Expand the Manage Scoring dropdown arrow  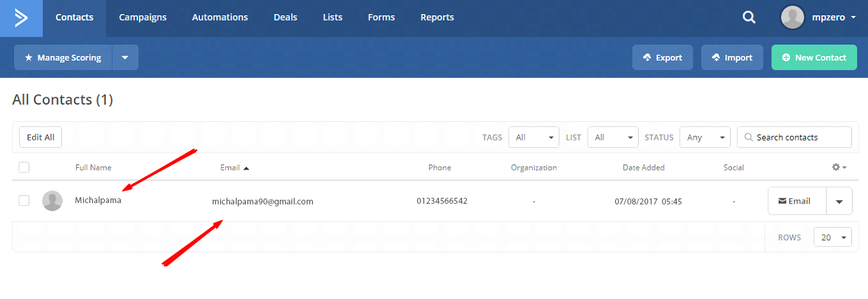[125, 58]
